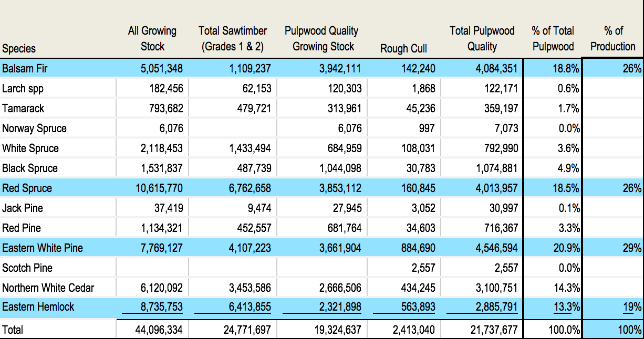
Task: Select the 20.9% pulpwood percentage cell
Action: [566, 248]
